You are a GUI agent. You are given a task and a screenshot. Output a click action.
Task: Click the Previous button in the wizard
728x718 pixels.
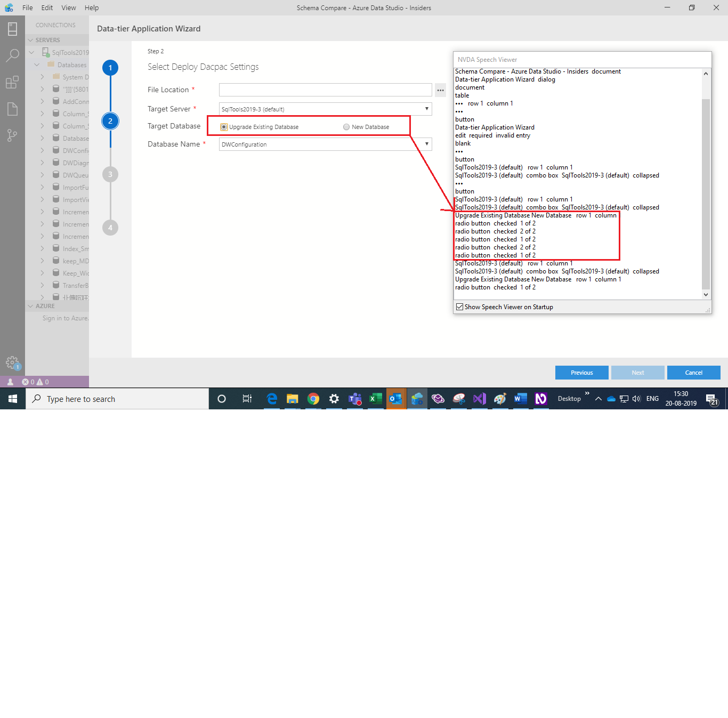click(581, 372)
